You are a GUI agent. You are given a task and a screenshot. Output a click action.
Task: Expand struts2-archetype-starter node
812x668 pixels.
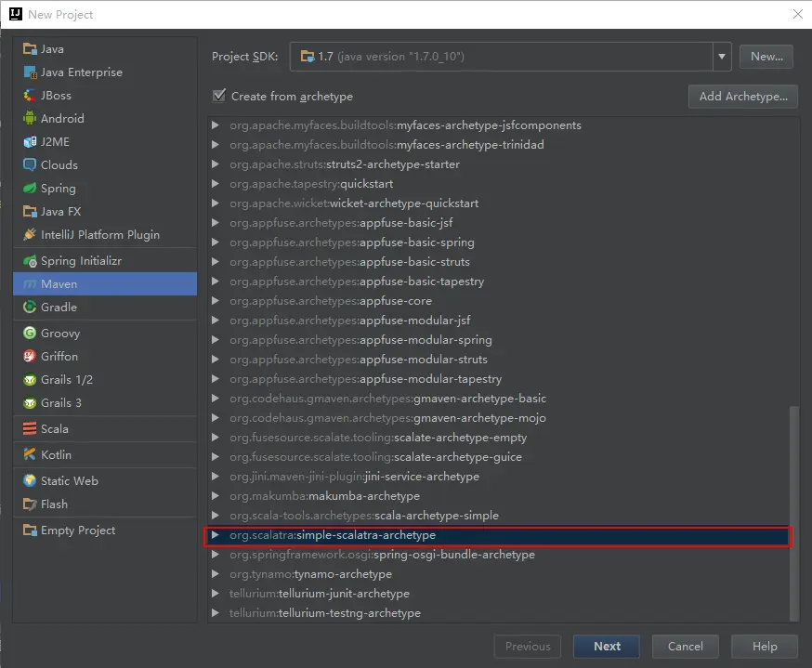click(215, 164)
